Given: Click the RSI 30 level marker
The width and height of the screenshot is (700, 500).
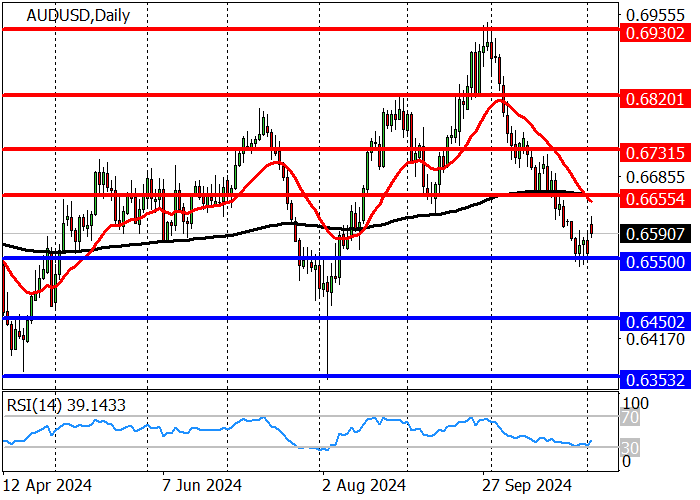Looking at the screenshot, I should click(631, 448).
